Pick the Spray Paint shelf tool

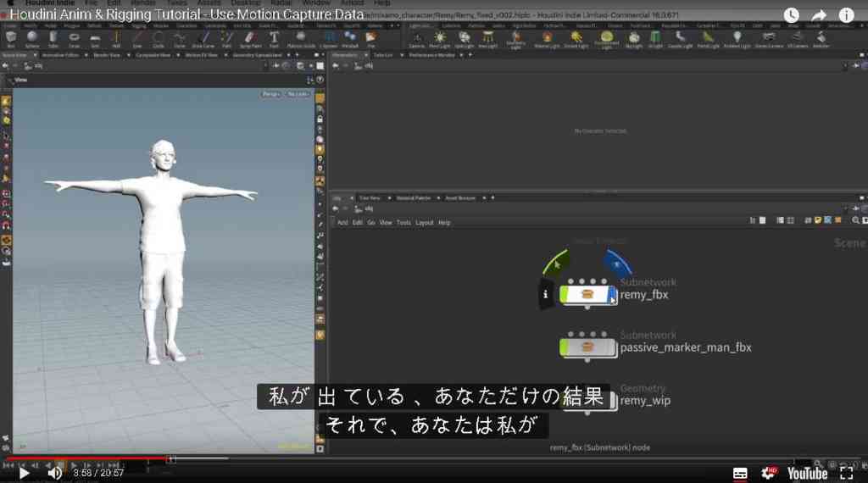coord(250,39)
